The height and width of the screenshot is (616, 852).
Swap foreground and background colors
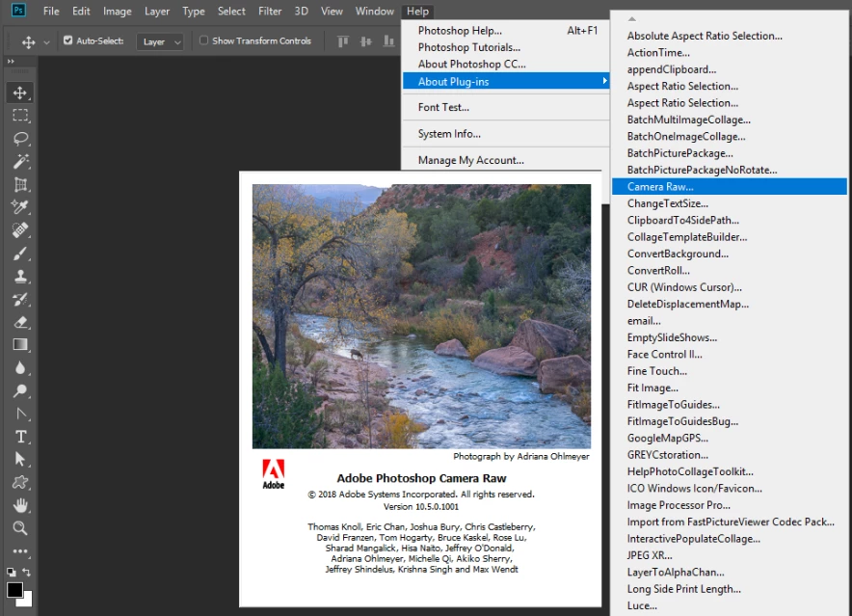[x=27, y=572]
